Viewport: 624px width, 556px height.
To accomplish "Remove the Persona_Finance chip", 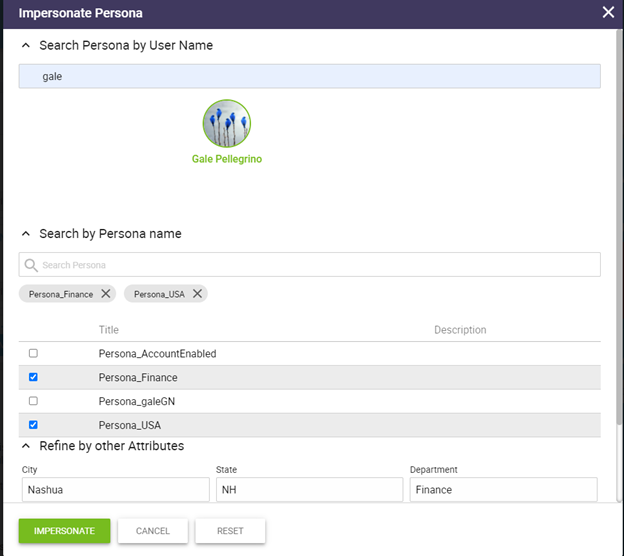I will click(x=106, y=294).
